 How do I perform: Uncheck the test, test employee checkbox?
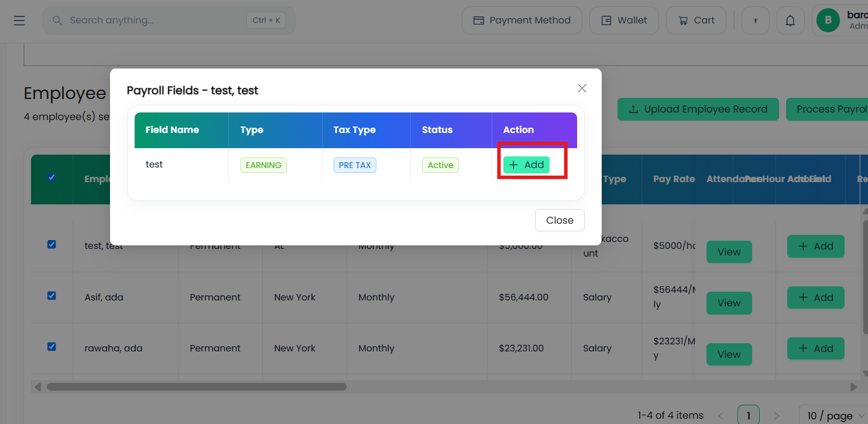[x=52, y=244]
